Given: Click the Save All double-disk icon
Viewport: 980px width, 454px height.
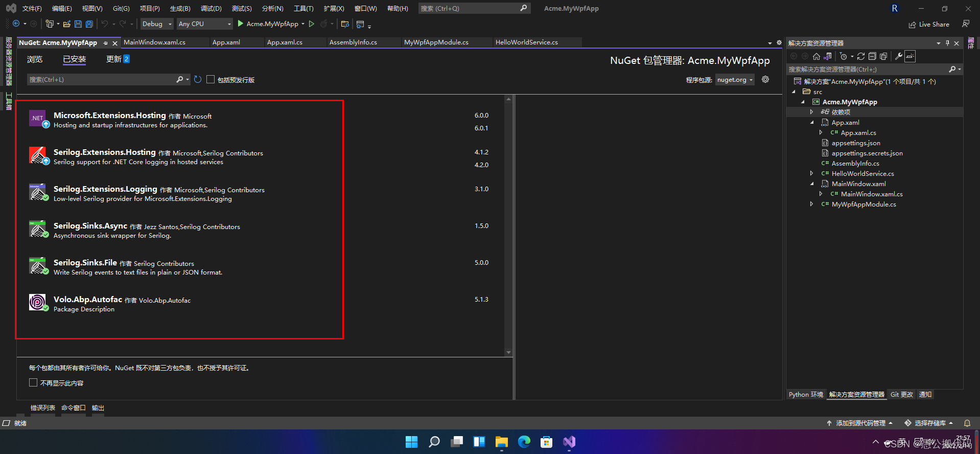Looking at the screenshot, I should 89,24.
